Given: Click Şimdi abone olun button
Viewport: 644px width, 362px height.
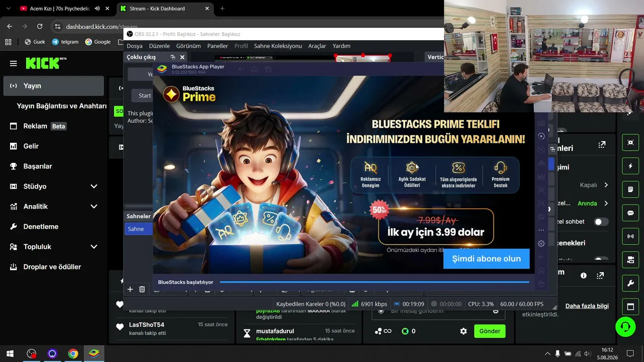Looking at the screenshot, I should pos(486,259).
